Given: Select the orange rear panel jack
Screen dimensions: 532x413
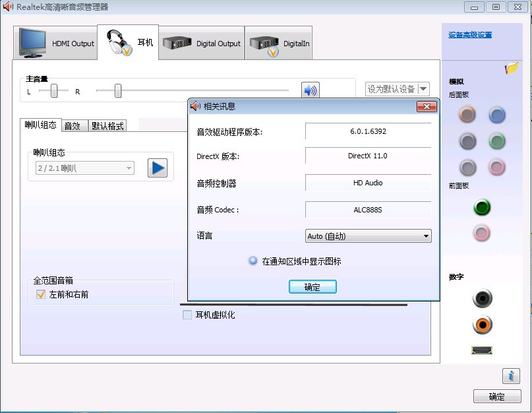Looking at the screenshot, I should [467, 115].
